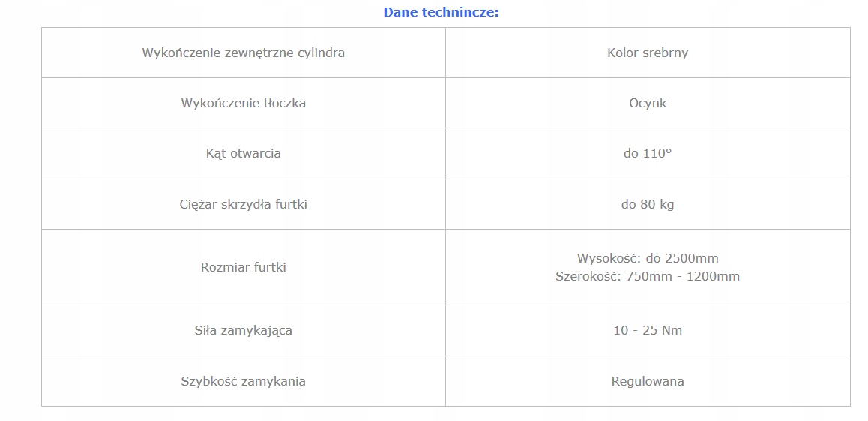Click the "Ocynk" value cell
868x421 pixels.
(x=648, y=104)
